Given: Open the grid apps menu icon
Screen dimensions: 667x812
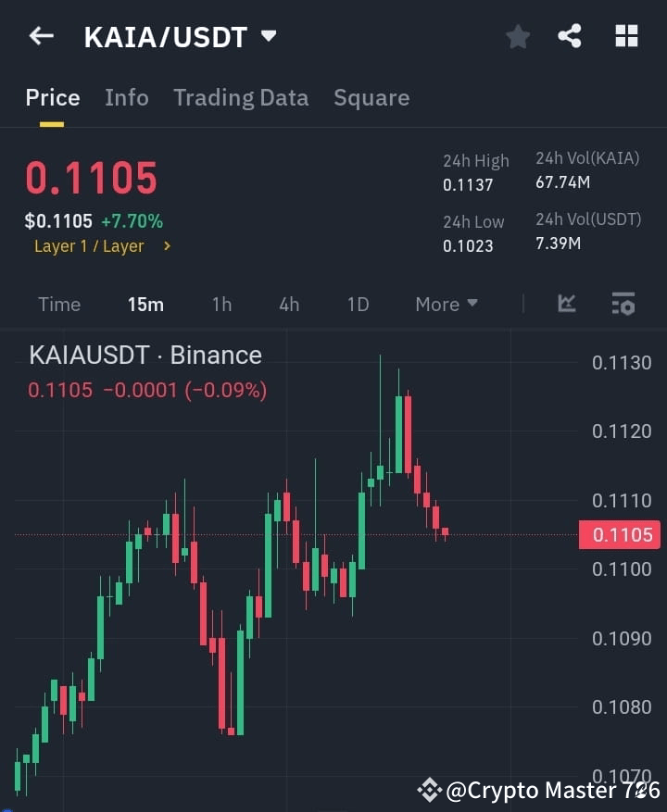Looking at the screenshot, I should (626, 35).
